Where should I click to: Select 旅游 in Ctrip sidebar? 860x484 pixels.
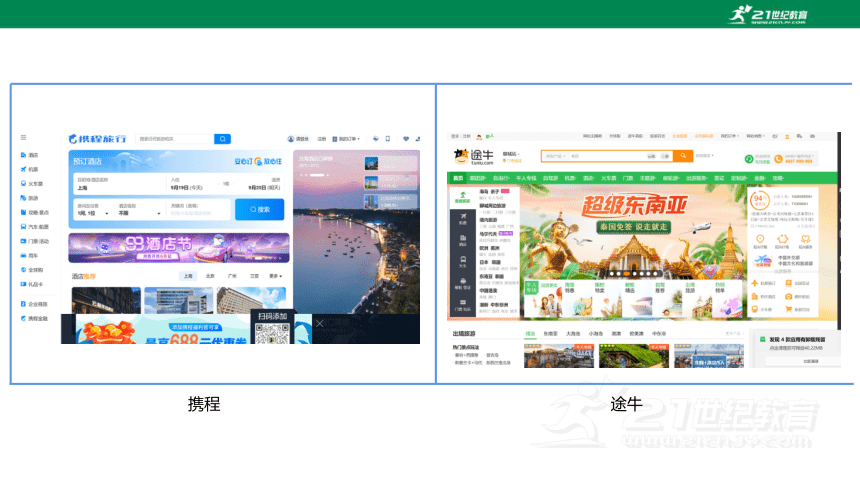[x=30, y=198]
